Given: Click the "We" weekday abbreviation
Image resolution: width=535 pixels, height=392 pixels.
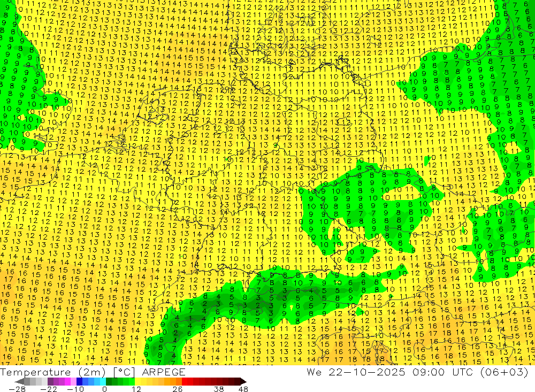Looking at the screenshot, I should coord(314,372).
